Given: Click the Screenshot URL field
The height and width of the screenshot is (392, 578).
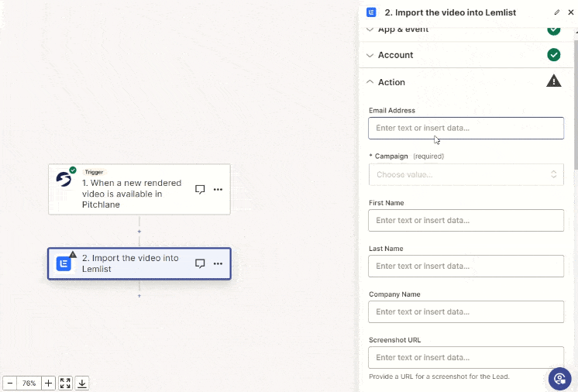Looking at the screenshot, I should (466, 357).
